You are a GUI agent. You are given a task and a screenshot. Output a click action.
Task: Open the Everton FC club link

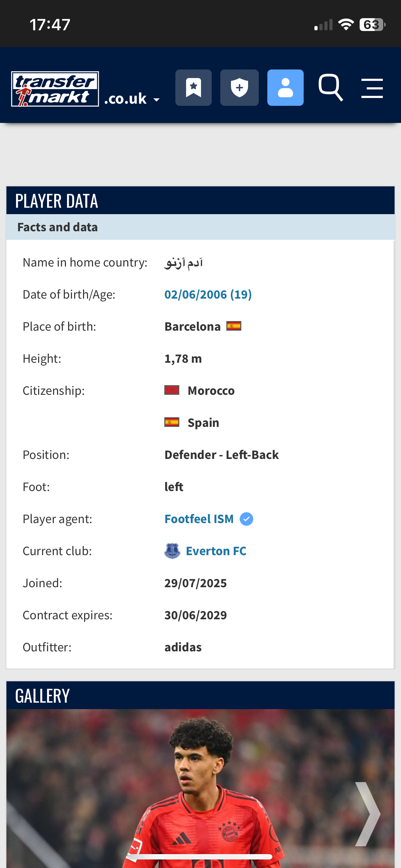tap(216, 551)
